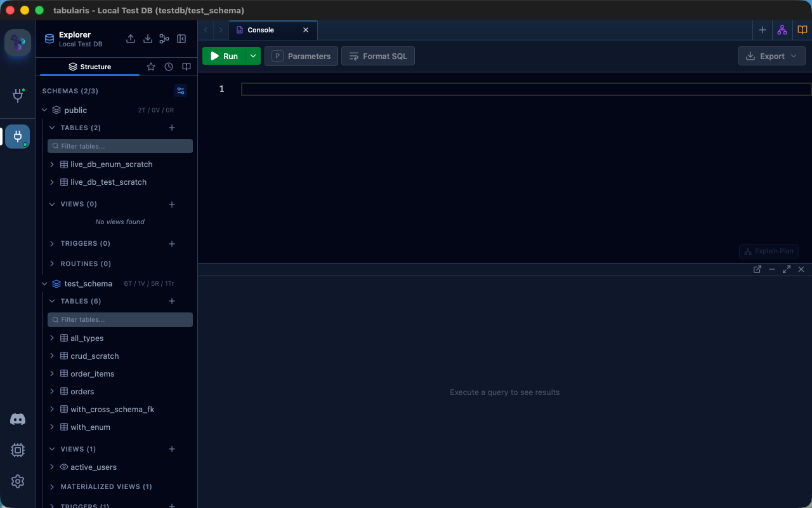Screen dimensions: 812x508
Task: Go forward with the right tab arrow
Action: pyautogui.click(x=221, y=30)
